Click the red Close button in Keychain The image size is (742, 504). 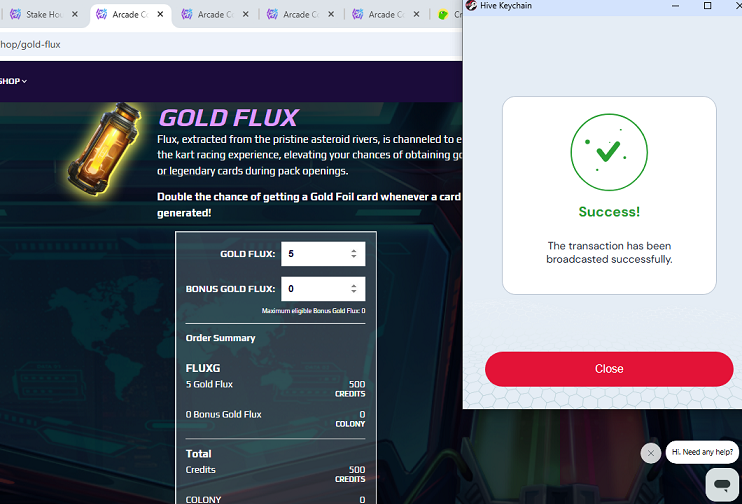609,369
